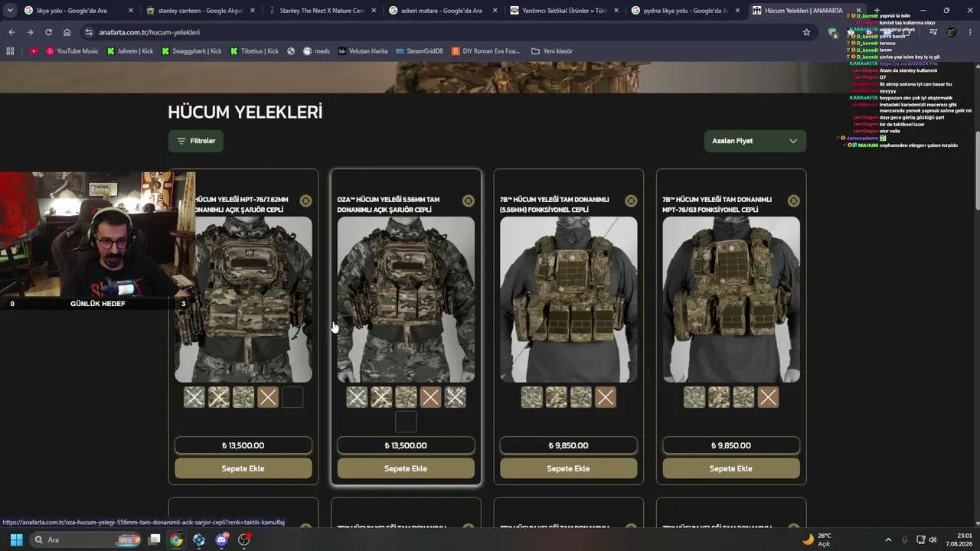
Task: Open the 7B MPT-76/G3 vest product photo
Action: pyautogui.click(x=731, y=299)
